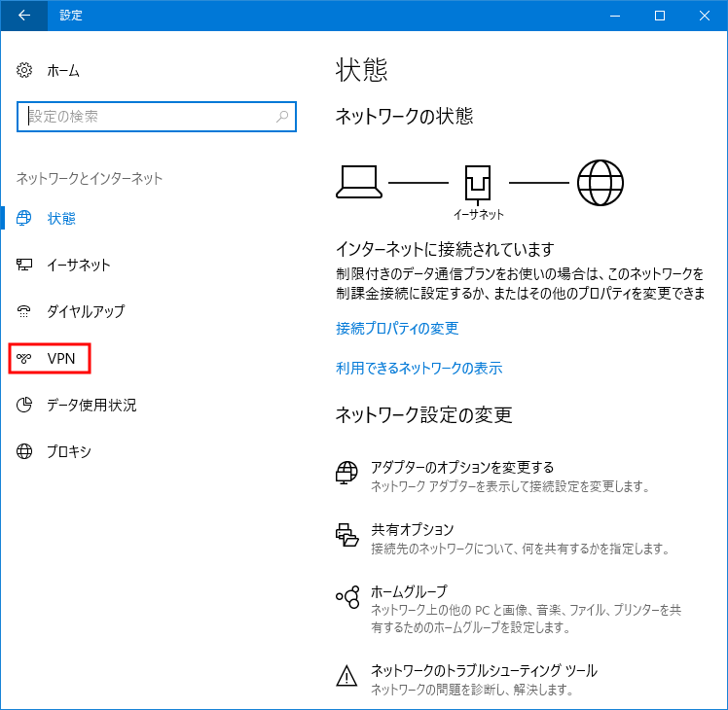The width and height of the screenshot is (728, 710).
Task: Click the Ethernet adapter diagram icon
Action: (x=478, y=182)
